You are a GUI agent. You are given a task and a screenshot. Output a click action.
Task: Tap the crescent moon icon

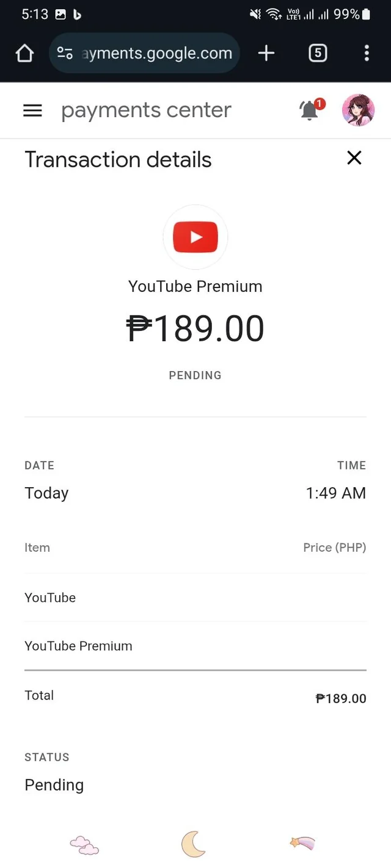coord(194,845)
